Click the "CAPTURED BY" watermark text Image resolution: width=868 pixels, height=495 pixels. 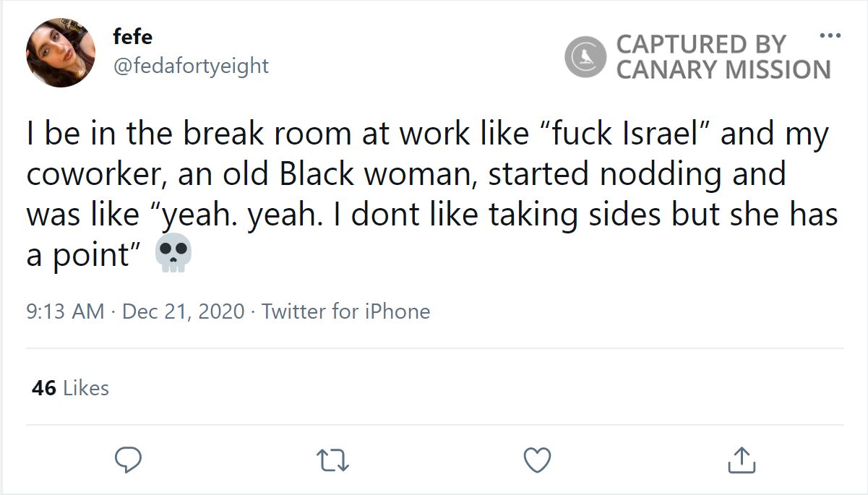pyautogui.click(x=700, y=44)
